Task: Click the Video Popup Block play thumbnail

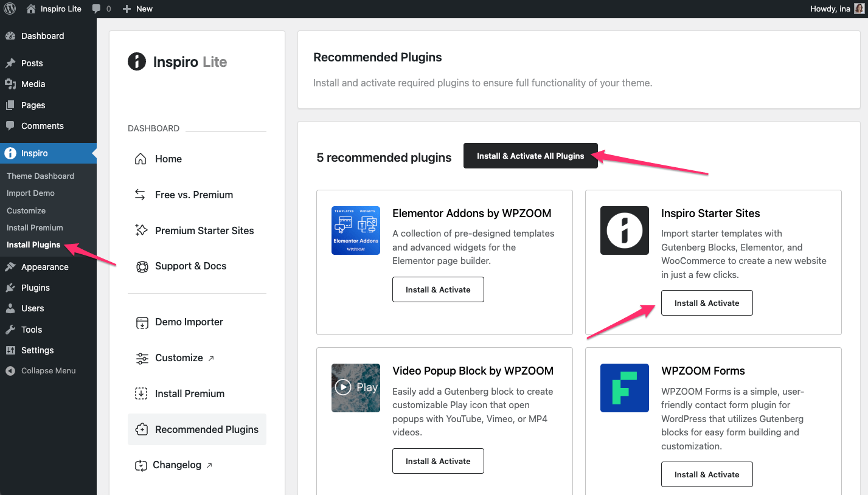Action: point(356,388)
